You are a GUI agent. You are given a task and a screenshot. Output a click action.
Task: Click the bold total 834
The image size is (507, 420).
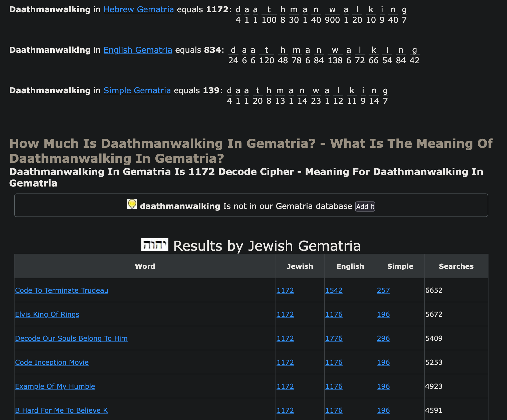click(x=212, y=50)
